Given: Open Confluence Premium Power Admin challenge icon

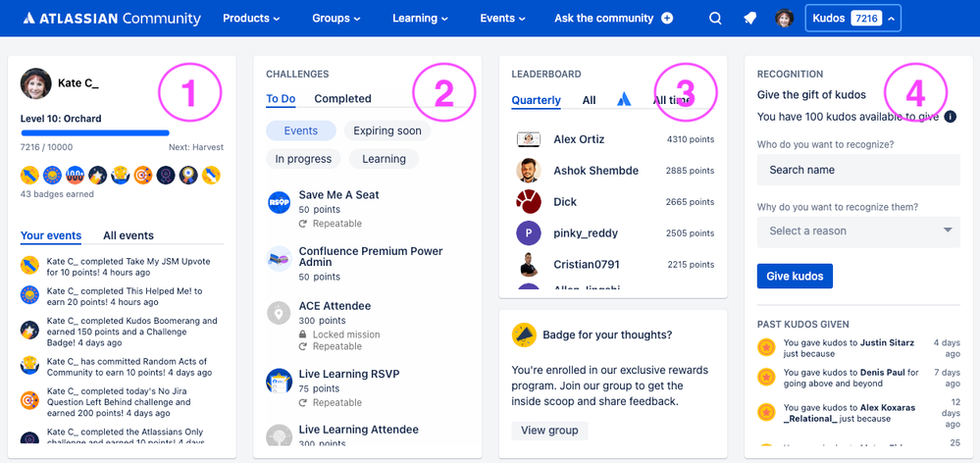Looking at the screenshot, I should click(x=279, y=258).
